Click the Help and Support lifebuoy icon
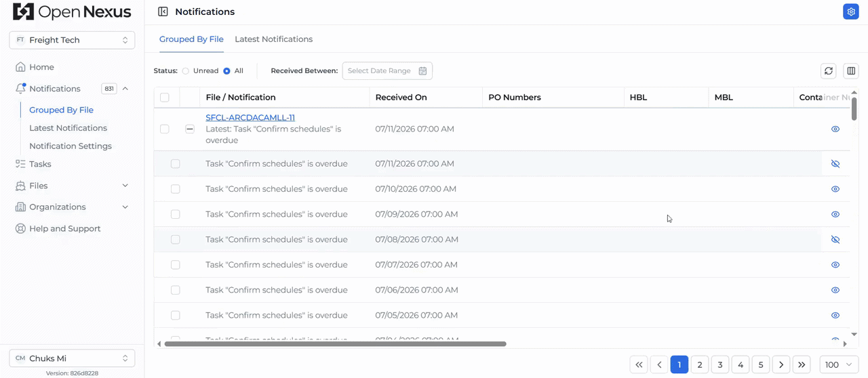Viewport: 868px width, 378px height. click(20, 229)
